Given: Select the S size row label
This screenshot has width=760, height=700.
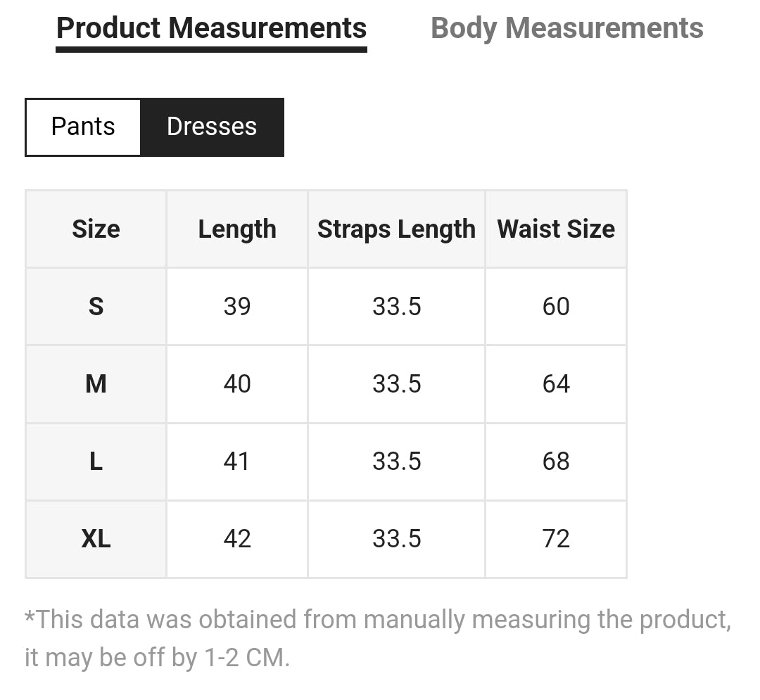Looking at the screenshot, I should [x=96, y=307].
